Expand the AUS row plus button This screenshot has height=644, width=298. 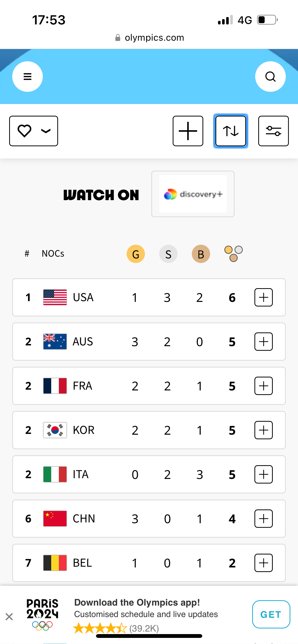(x=263, y=342)
